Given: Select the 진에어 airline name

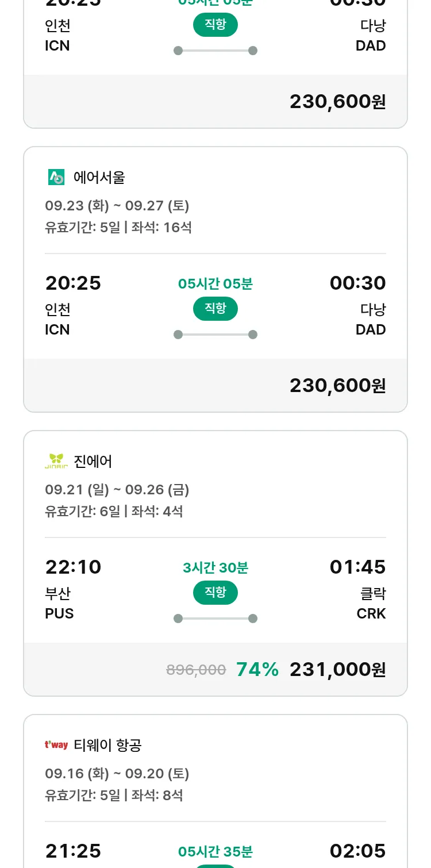Looking at the screenshot, I should click(x=93, y=462).
